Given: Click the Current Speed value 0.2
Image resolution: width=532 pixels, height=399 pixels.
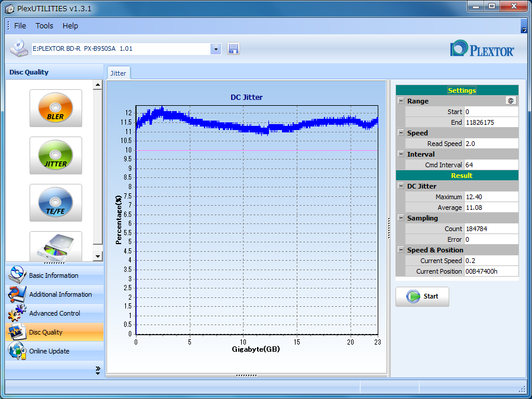Looking at the screenshot, I should click(491, 261).
